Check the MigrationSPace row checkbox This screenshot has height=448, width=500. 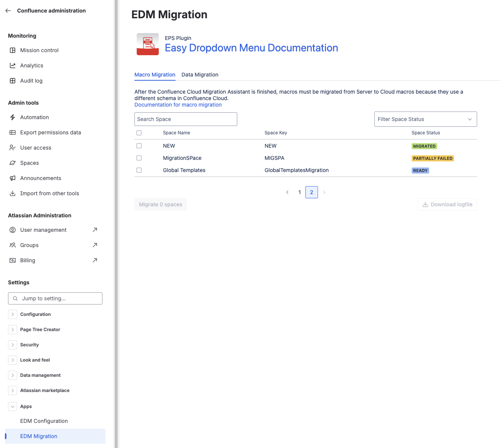point(139,158)
